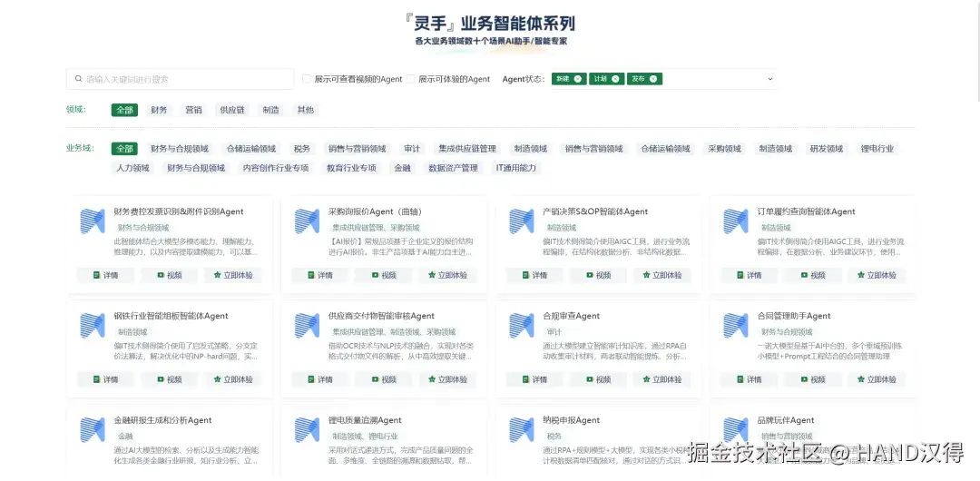
Task: Play 视频 for 合规审查Agent
Action: (598, 379)
